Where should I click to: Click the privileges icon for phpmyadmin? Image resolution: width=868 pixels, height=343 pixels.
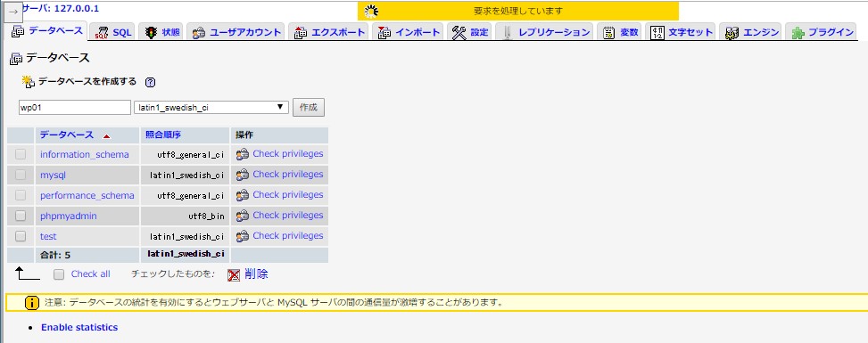point(243,216)
